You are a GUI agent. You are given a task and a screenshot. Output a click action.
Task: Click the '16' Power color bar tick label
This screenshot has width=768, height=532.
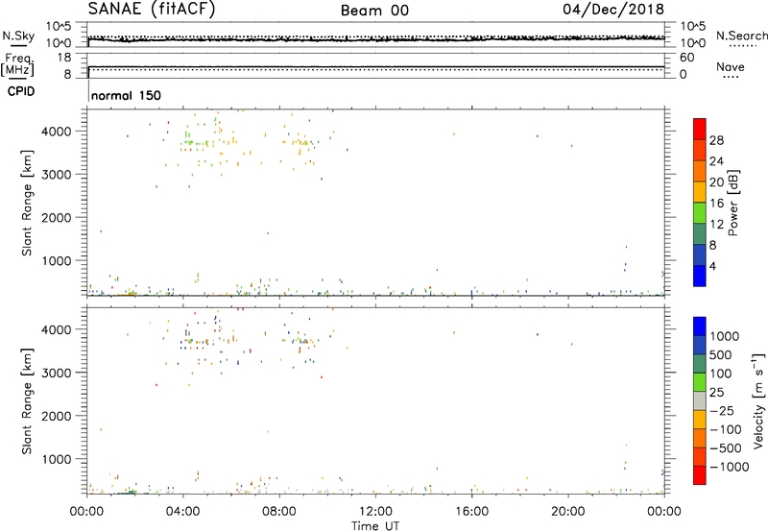(716, 204)
